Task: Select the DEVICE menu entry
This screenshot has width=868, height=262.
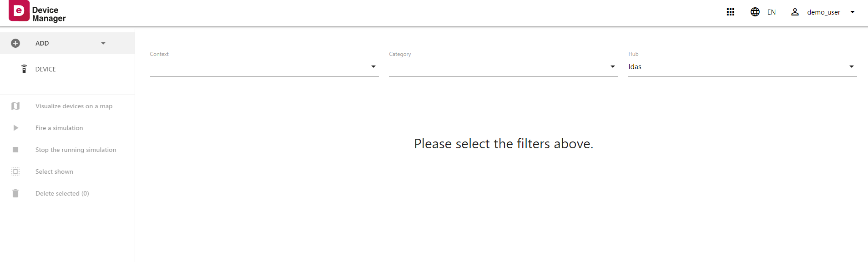Action: [x=45, y=69]
